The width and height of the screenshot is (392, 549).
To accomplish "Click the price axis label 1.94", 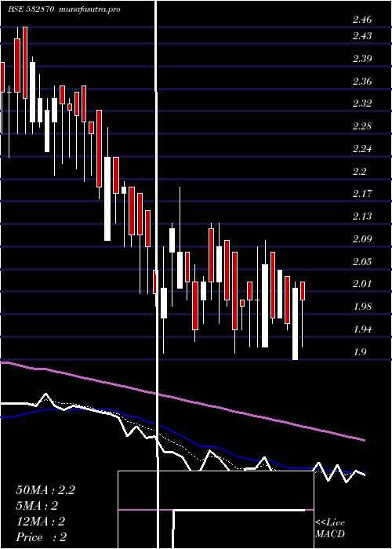I will [x=362, y=329].
